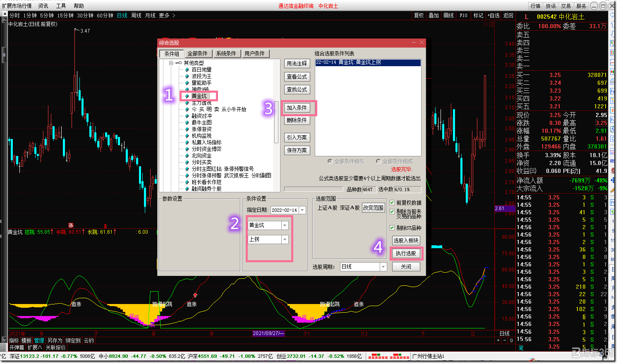Screen dimensions: 618x364
Task: Click the 复权 toolbar button
Action: 419,15
